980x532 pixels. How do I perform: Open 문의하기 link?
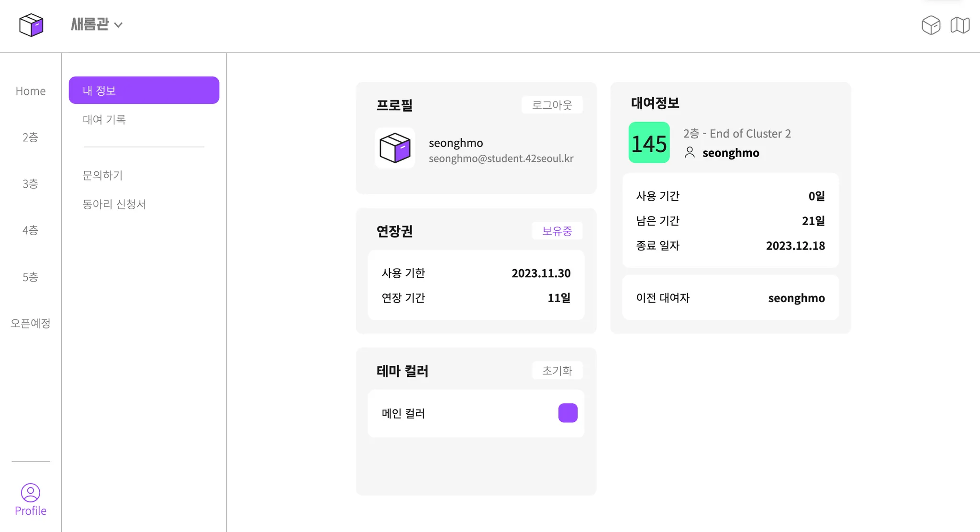coord(103,175)
